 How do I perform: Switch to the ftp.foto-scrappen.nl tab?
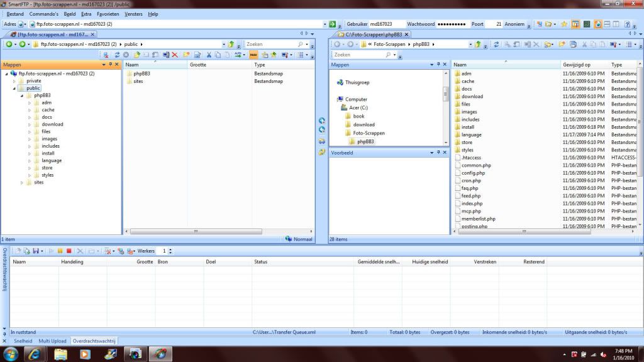coord(52,35)
